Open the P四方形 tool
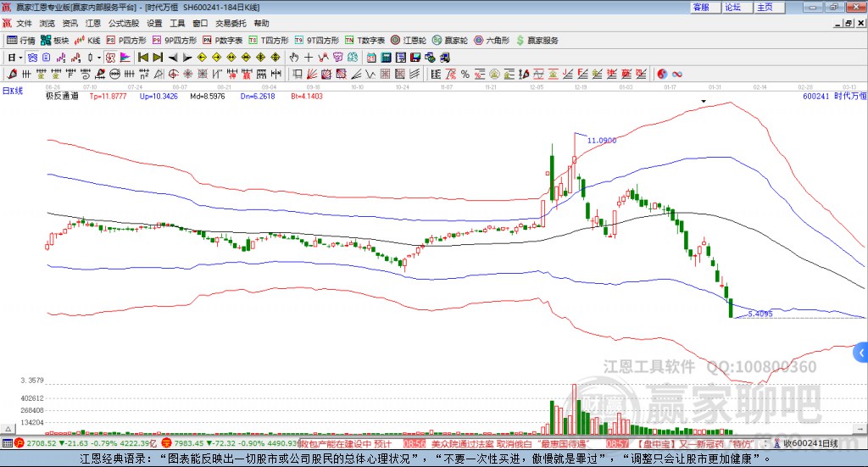 click(126, 41)
